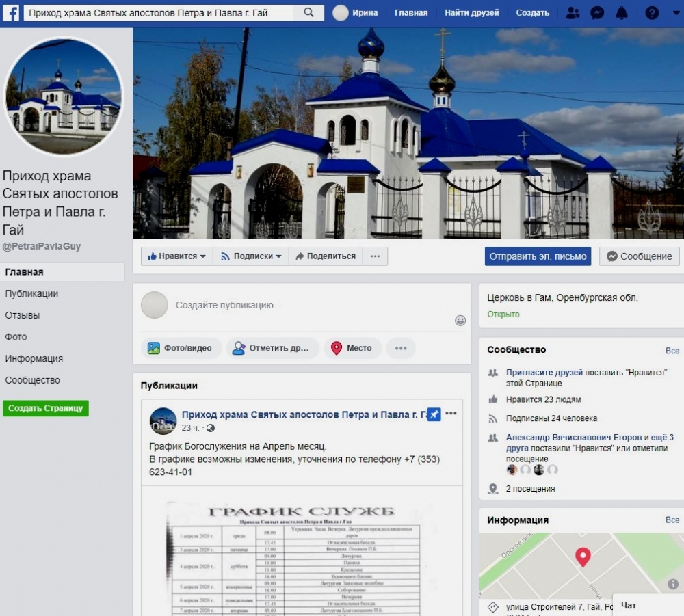Open the Фото section
The width and height of the screenshot is (684, 616).
[x=16, y=337]
